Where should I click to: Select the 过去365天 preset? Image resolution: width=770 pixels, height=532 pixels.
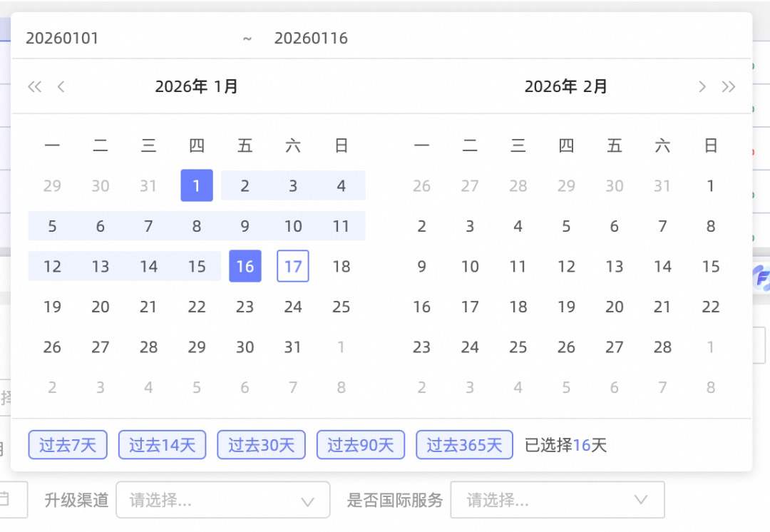464,445
